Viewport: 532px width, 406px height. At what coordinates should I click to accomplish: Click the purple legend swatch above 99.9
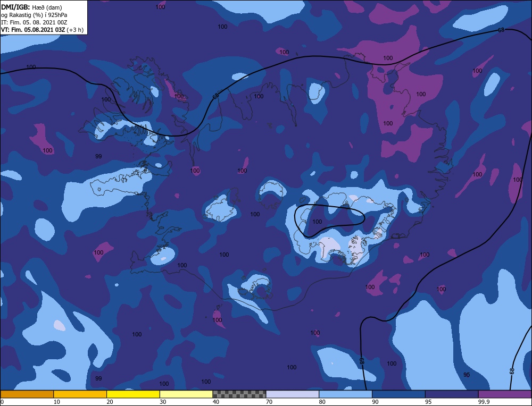point(505,394)
